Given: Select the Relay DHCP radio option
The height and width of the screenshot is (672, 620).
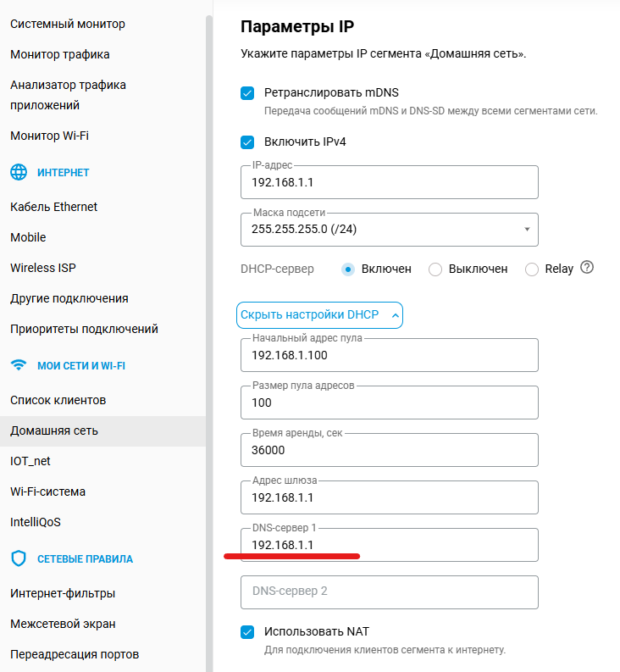Looking at the screenshot, I should tap(532, 269).
